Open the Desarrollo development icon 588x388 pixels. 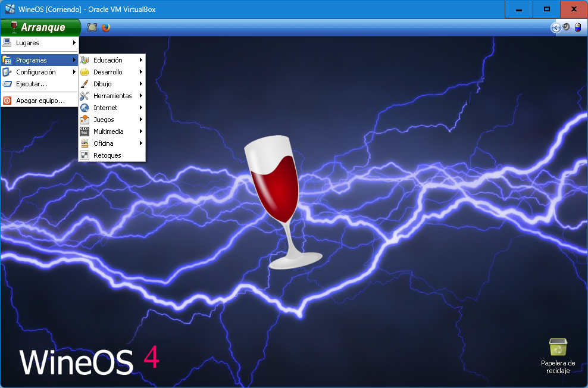[x=84, y=71]
